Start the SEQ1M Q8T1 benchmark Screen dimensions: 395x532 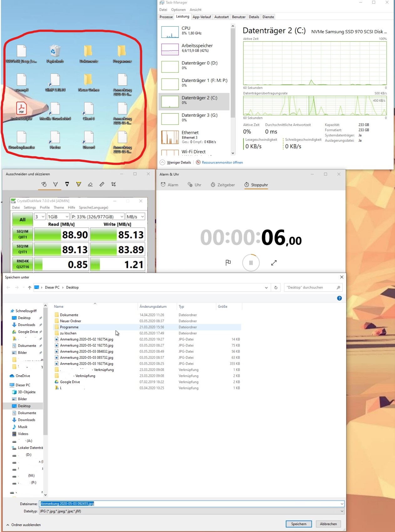(23, 234)
